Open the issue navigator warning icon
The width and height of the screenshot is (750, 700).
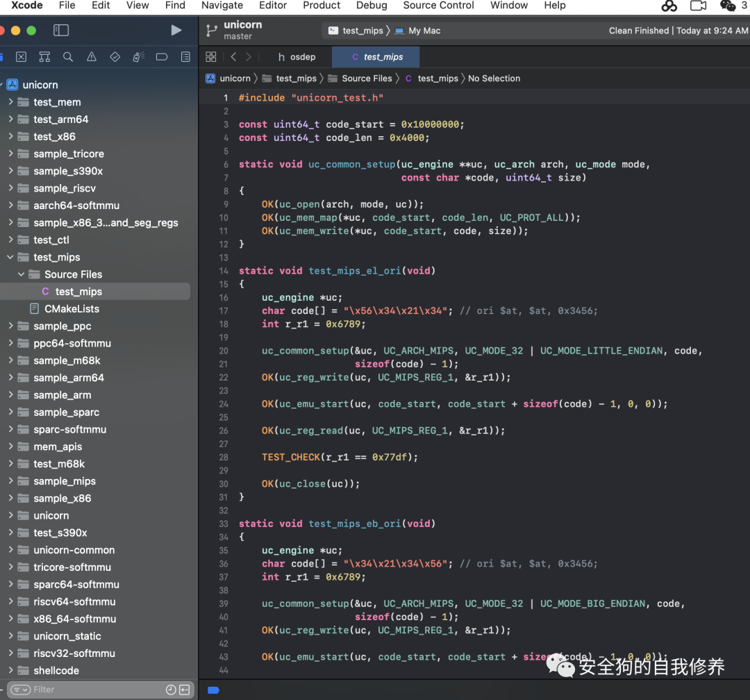tap(92, 57)
